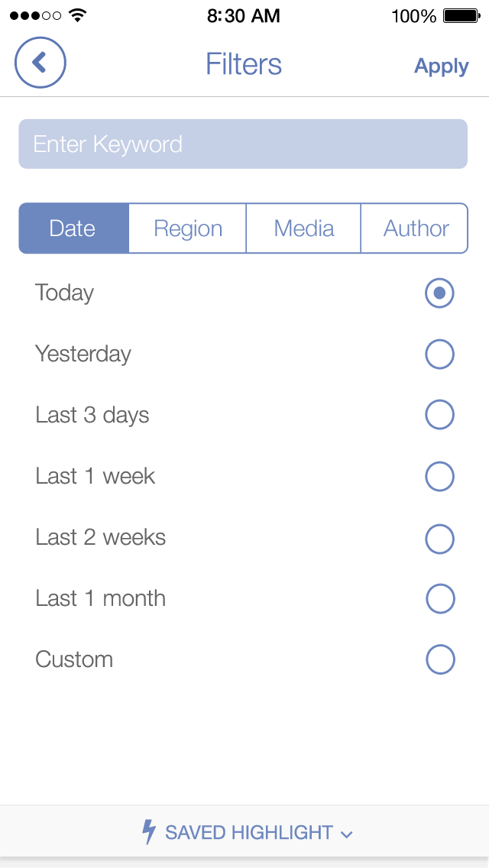Switch to the Region tab
This screenshot has width=489, height=868.
[x=188, y=228]
